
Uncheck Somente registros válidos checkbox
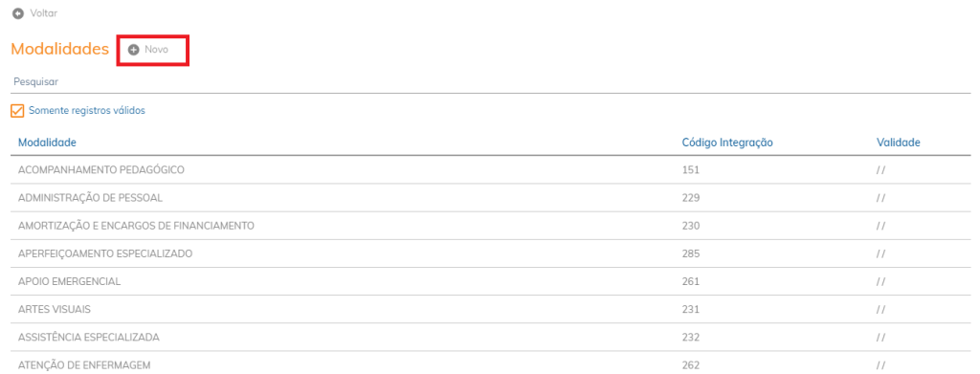pos(17,111)
